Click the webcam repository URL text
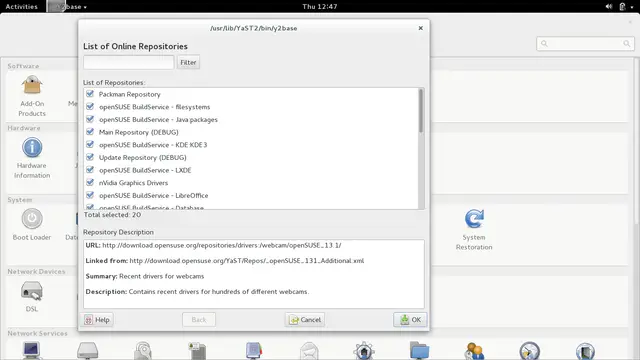This screenshot has height=360, width=640. point(222,245)
